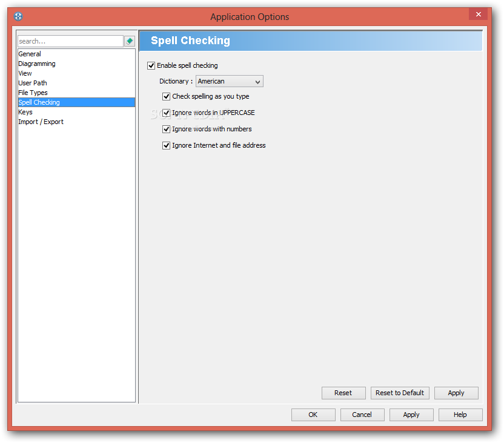
Task: Click the application icon in title bar
Action: 18,16
